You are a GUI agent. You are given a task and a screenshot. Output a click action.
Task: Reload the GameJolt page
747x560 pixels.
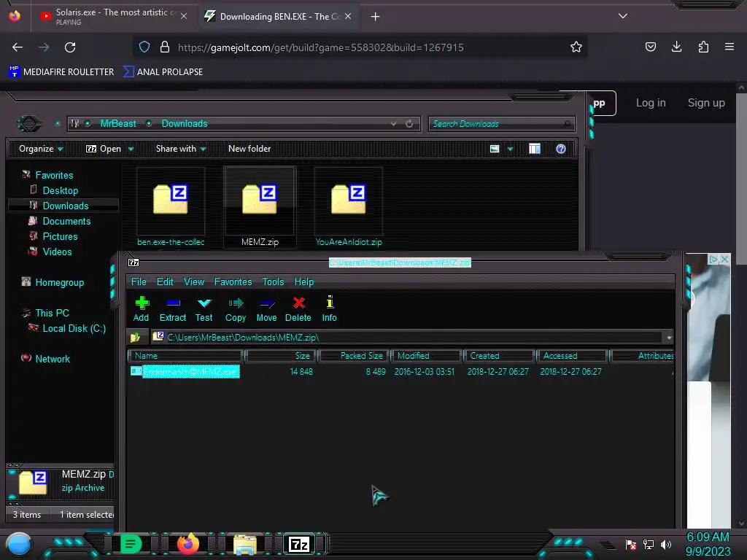coord(70,47)
